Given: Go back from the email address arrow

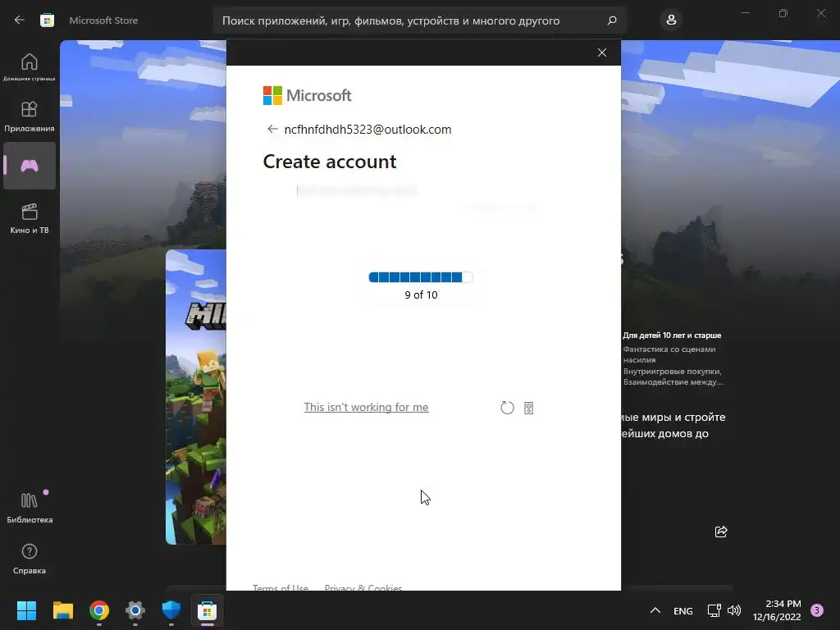Looking at the screenshot, I should (272, 129).
